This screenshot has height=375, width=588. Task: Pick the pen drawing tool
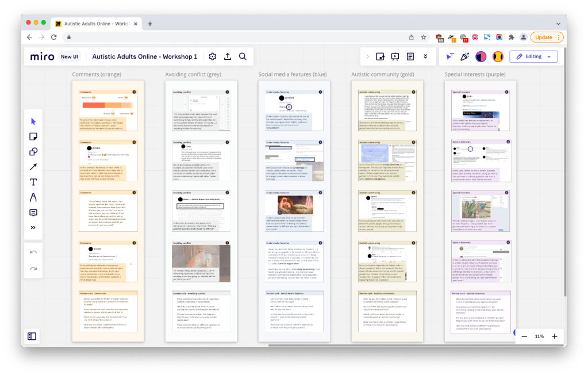[x=33, y=197]
